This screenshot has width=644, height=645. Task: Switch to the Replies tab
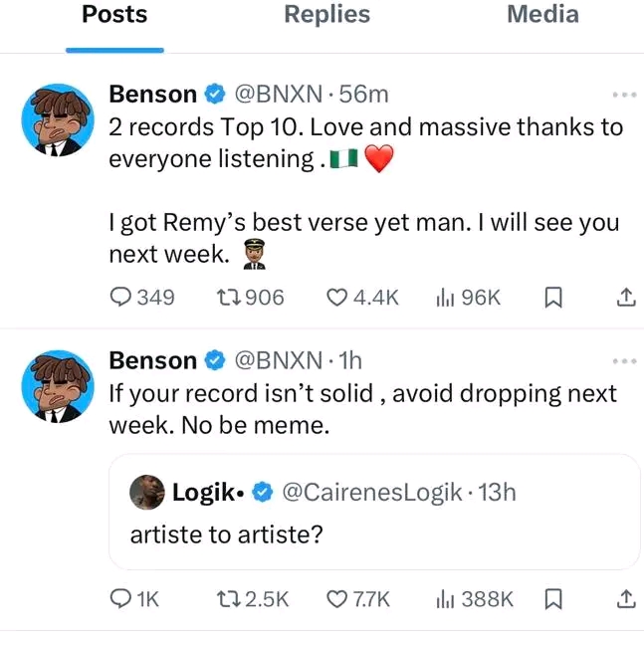coord(326,15)
